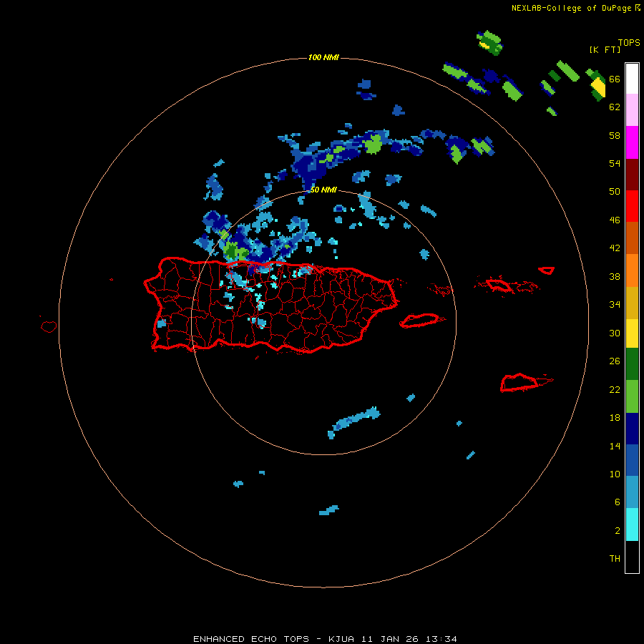Click the TOPS legend heading
The height and width of the screenshot is (644, 644).
point(629,42)
